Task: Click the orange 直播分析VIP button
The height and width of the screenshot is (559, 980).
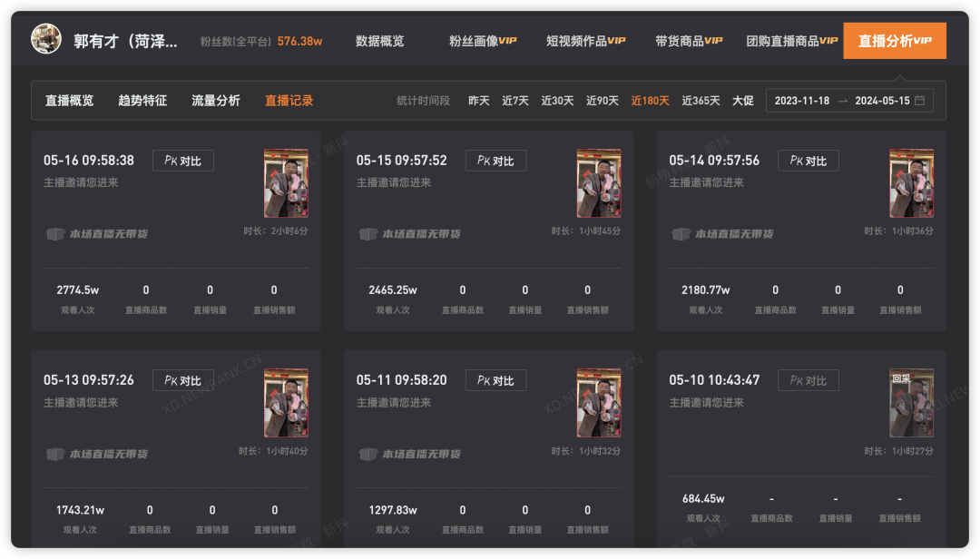Action: [x=894, y=40]
